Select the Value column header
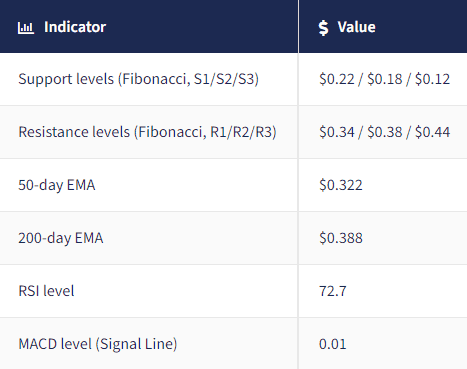Screen dimensions: 467x369 (383, 26)
